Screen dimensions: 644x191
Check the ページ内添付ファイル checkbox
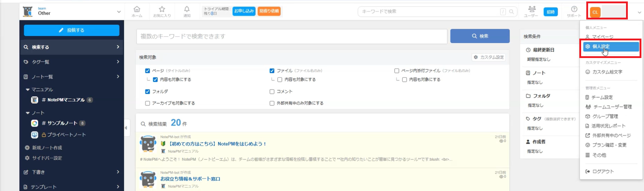point(397,71)
